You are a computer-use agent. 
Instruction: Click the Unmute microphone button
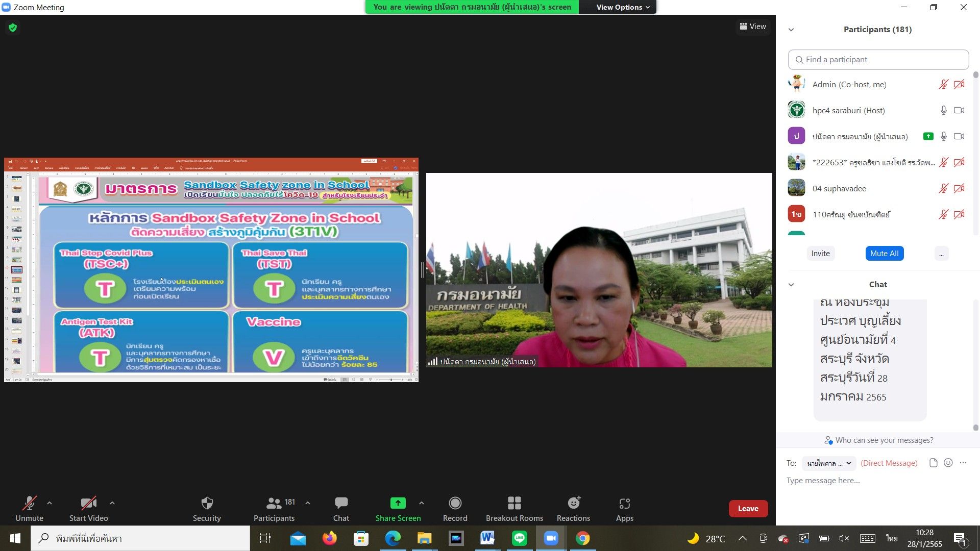(29, 509)
